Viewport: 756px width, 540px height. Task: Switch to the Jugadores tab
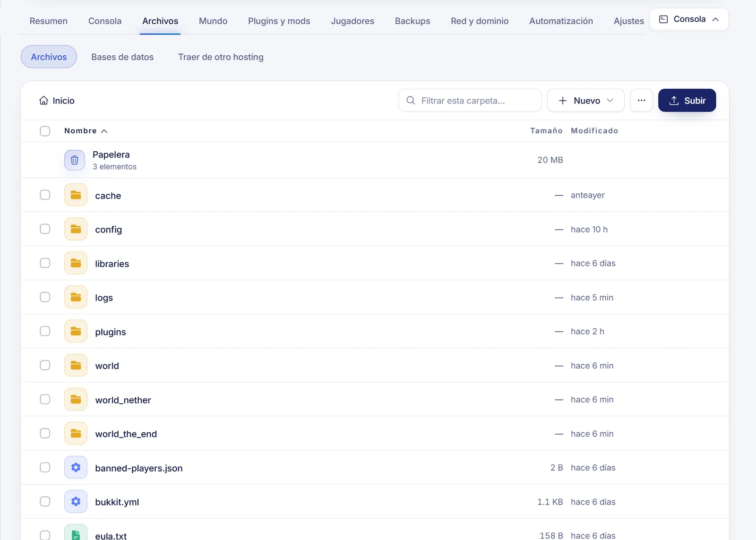[352, 21]
